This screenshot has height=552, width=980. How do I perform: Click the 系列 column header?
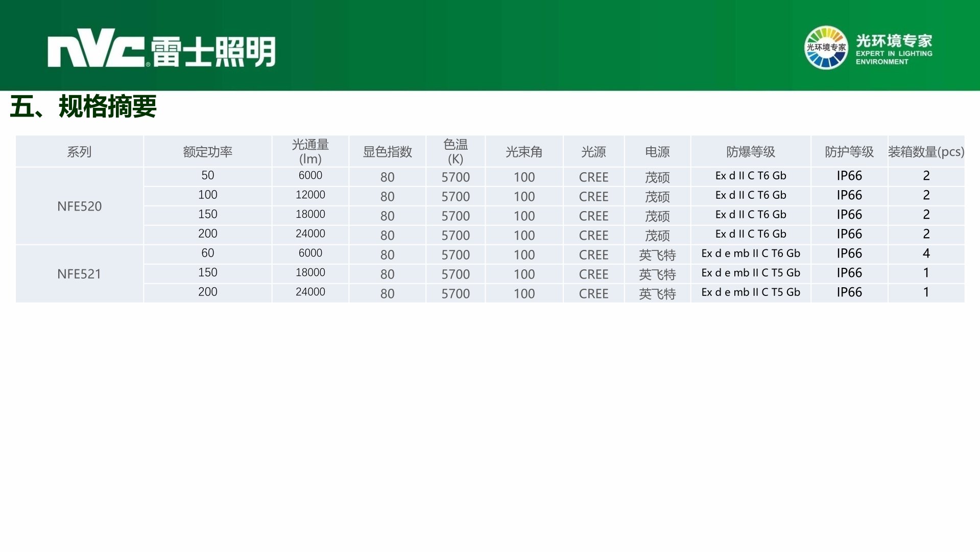(x=79, y=152)
